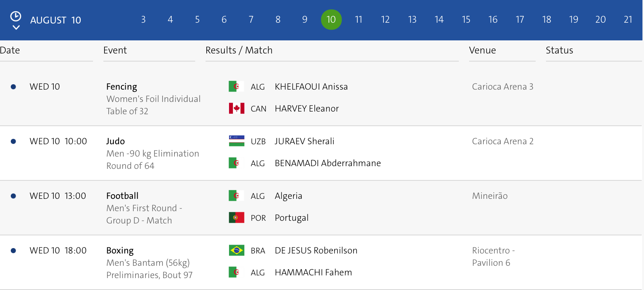Click Algeria flag beside BENAMADI Abderrahmane
This screenshot has height=290, width=644.
pyautogui.click(x=236, y=163)
